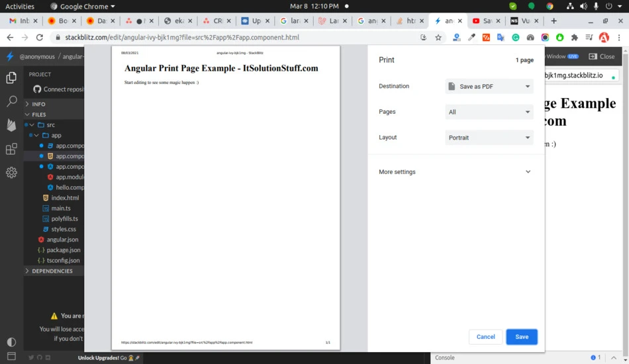Click the Google Translate extension icon

[x=501, y=37]
